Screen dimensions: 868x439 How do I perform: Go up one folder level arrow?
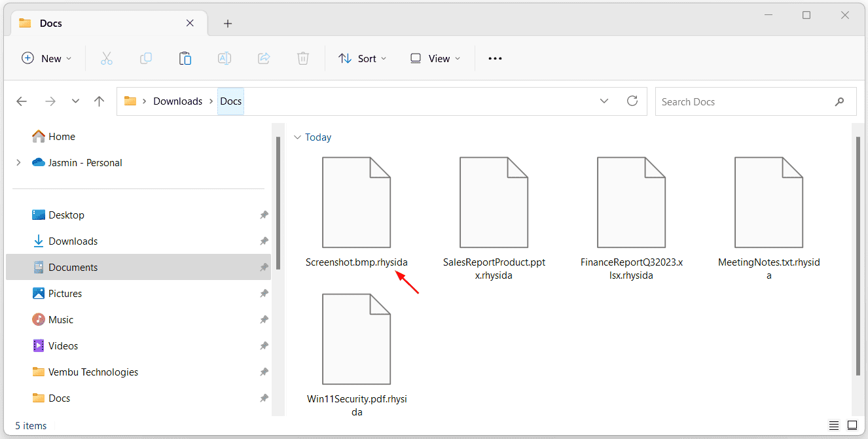tap(99, 101)
